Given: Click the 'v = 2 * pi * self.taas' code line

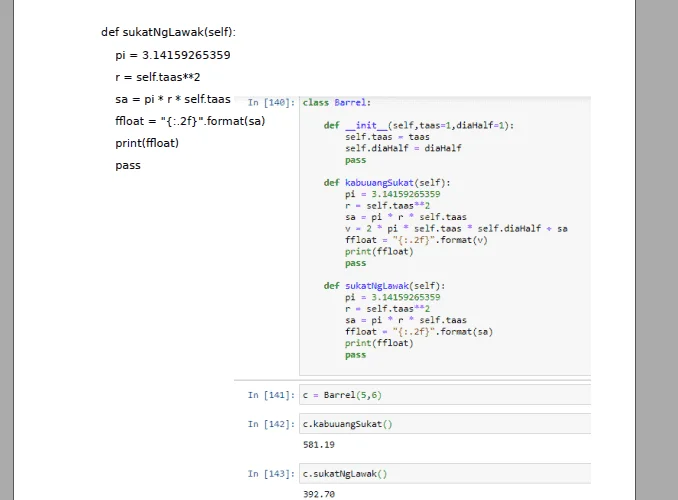Looking at the screenshot, I should tap(456, 229).
